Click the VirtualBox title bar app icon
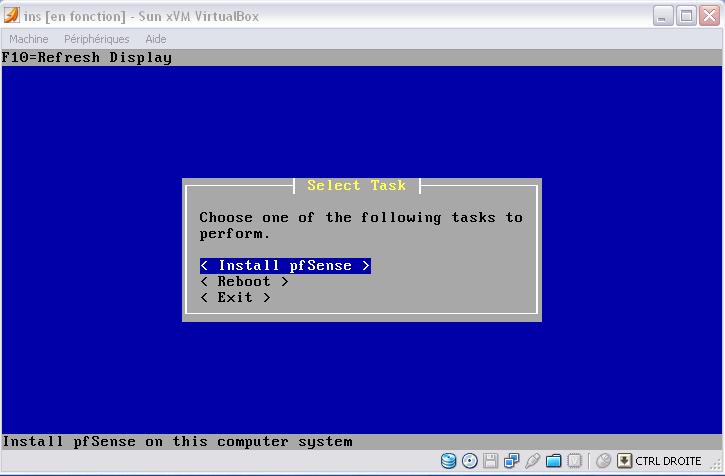The image size is (725, 476). point(13,15)
